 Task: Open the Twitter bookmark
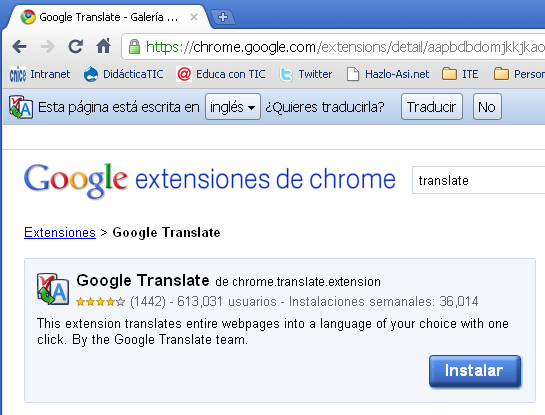click(x=306, y=74)
